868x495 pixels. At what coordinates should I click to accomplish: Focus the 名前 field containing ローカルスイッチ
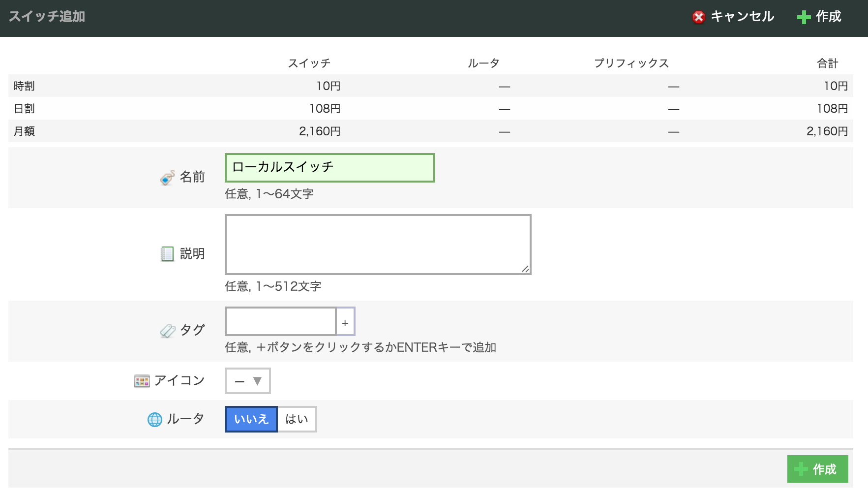pos(329,168)
